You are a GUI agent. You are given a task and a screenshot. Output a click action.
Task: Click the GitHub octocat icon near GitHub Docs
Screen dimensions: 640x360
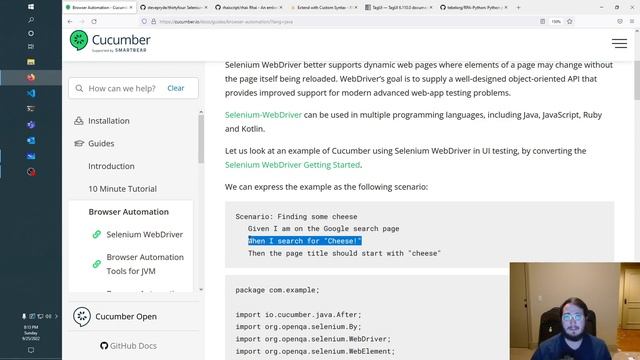click(x=104, y=346)
